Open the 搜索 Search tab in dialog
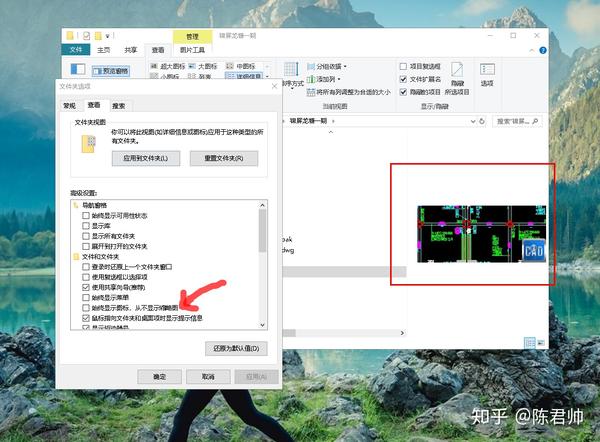The width and height of the screenshot is (600, 442). tap(119, 106)
